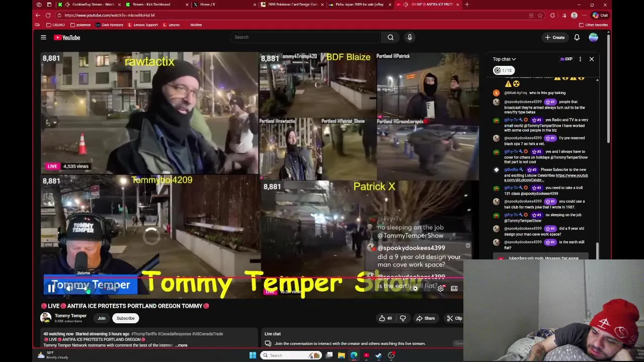Click the Live indicator in player controls

tap(111, 289)
